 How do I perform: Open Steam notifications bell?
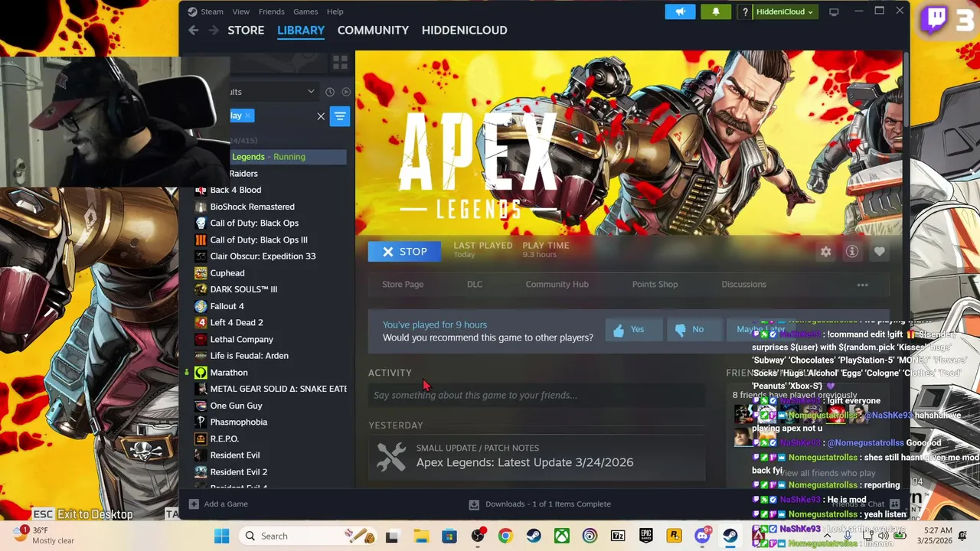point(716,11)
